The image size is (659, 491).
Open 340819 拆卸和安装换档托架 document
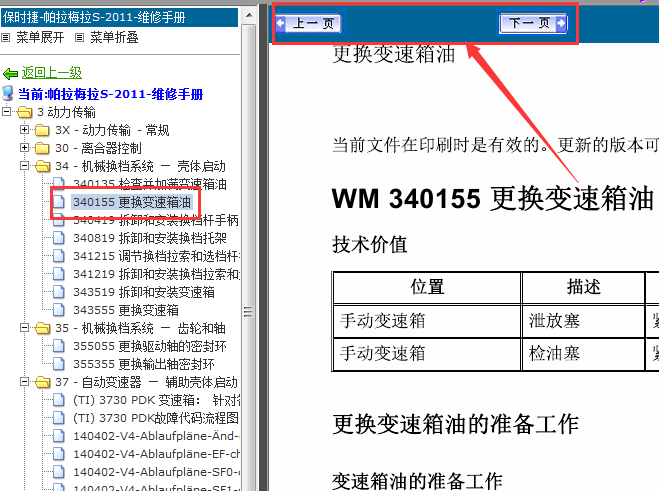pyautogui.click(x=150, y=238)
